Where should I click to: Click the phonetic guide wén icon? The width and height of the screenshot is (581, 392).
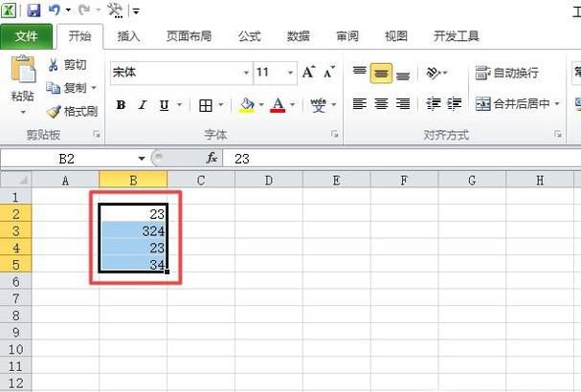tap(318, 105)
